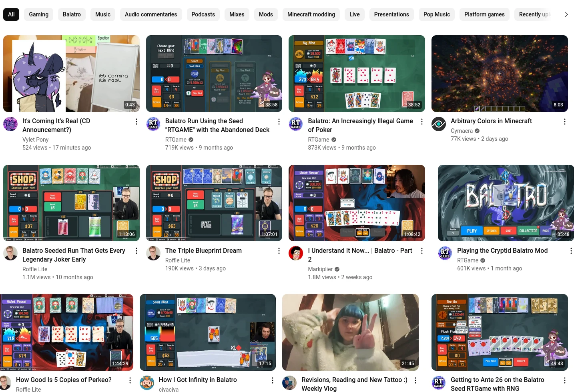Select the All filter chip
The image size is (574, 392).
coord(11,14)
